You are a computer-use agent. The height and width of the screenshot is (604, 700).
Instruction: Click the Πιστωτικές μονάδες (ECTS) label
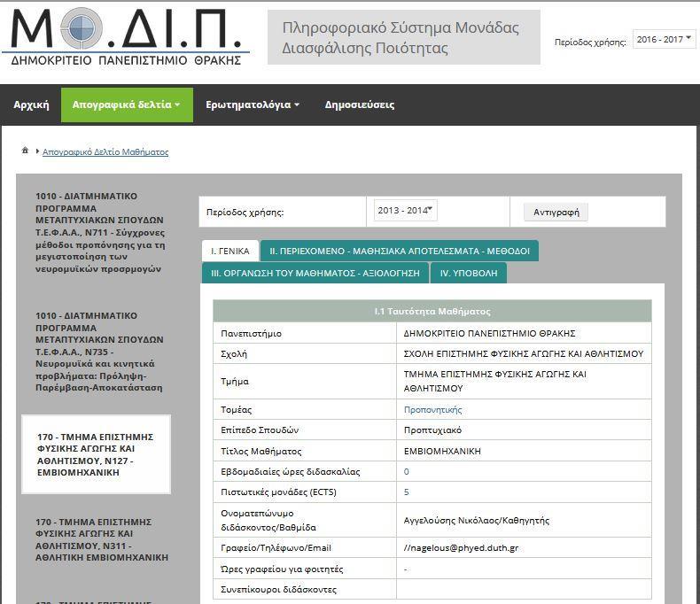(278, 492)
